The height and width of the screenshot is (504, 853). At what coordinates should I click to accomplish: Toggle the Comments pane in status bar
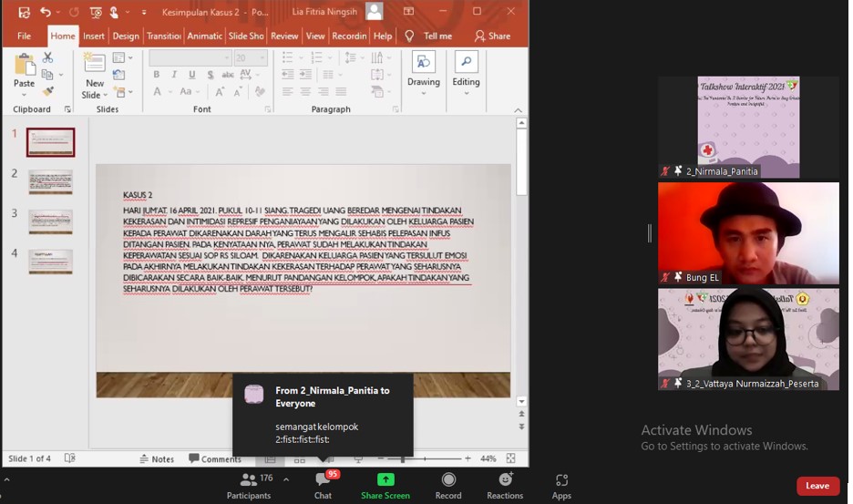point(215,458)
